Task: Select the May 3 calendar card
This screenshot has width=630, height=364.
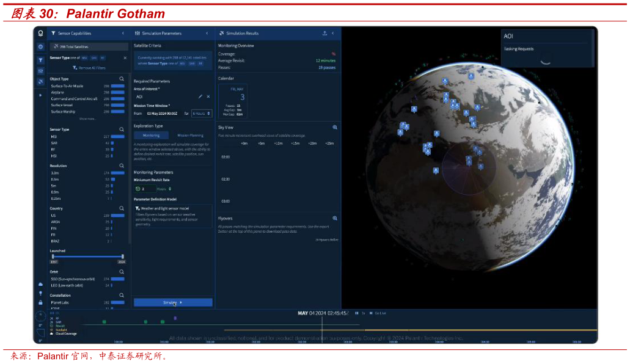Action: 233,101
